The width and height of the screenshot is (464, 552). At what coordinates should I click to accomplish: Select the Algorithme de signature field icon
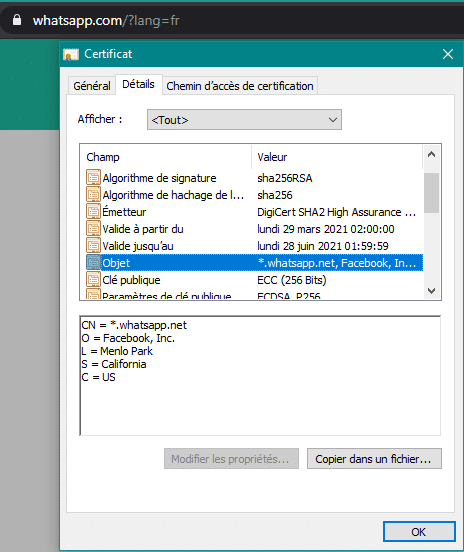pos(93,178)
